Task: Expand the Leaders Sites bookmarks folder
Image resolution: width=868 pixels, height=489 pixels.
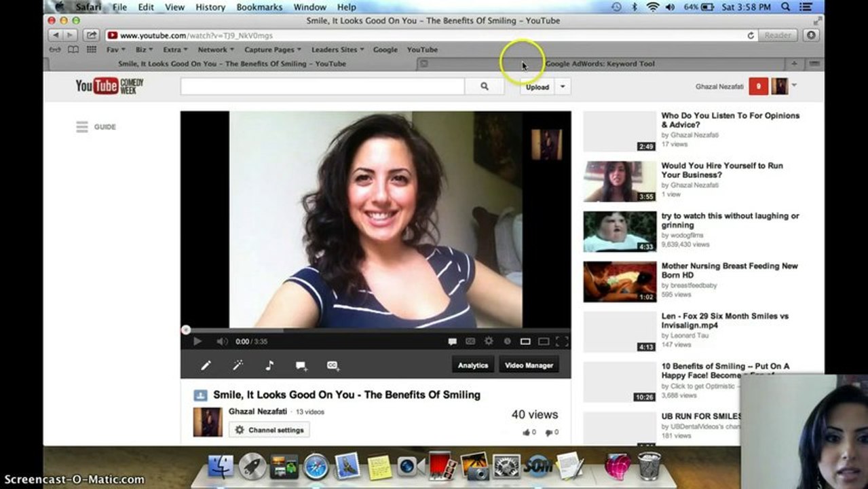Action: pyautogui.click(x=337, y=50)
